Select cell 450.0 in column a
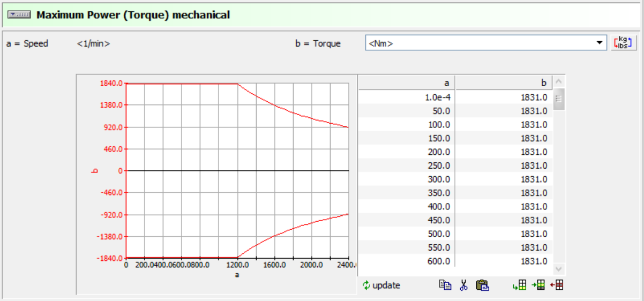Viewport: 644px width, 301px height. click(x=407, y=220)
